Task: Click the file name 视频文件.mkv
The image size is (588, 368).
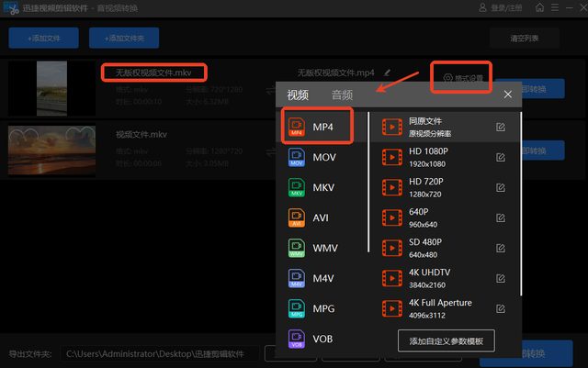Action: point(141,135)
